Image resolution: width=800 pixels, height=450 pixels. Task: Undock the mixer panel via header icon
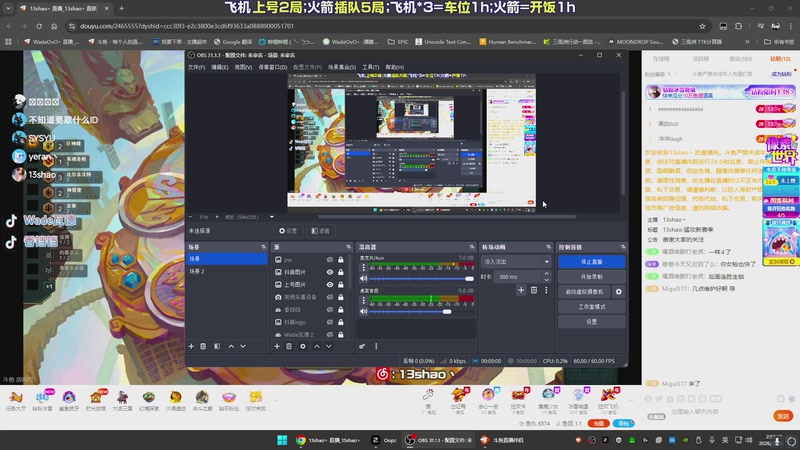pos(471,247)
